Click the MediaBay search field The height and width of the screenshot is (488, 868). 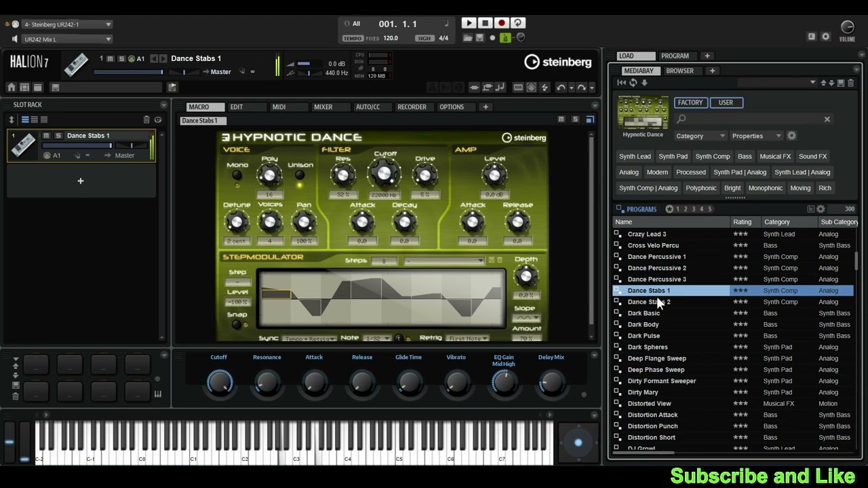point(753,119)
